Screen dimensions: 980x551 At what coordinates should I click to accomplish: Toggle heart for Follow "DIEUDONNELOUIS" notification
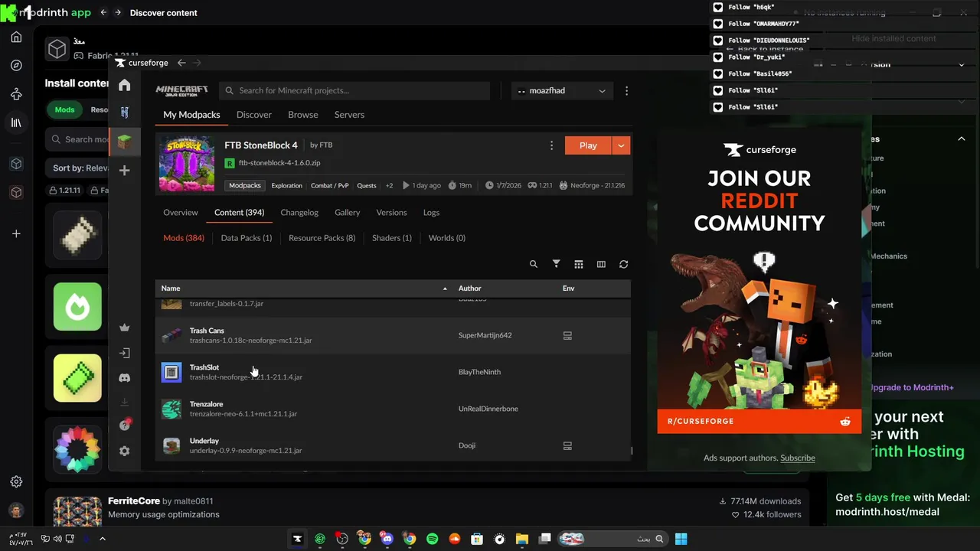click(718, 41)
